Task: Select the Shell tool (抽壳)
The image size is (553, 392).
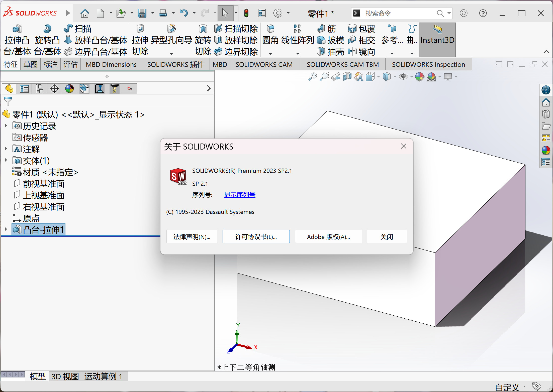Action: (330, 52)
